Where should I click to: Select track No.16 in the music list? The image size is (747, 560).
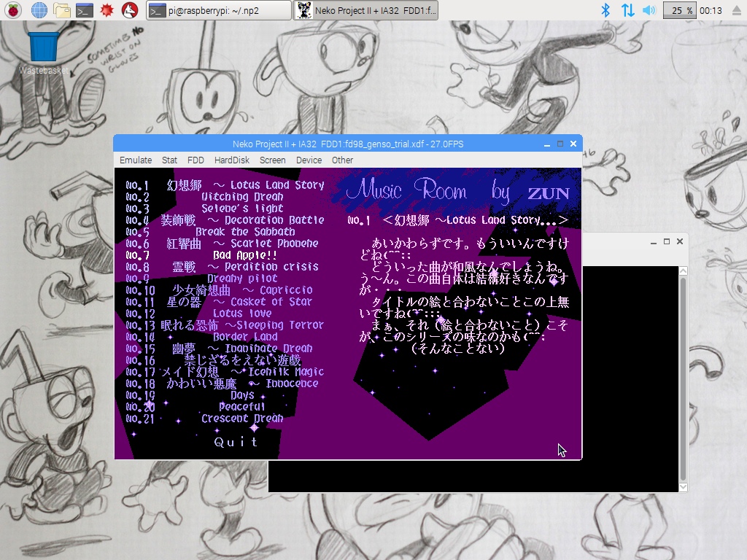[x=214, y=360]
